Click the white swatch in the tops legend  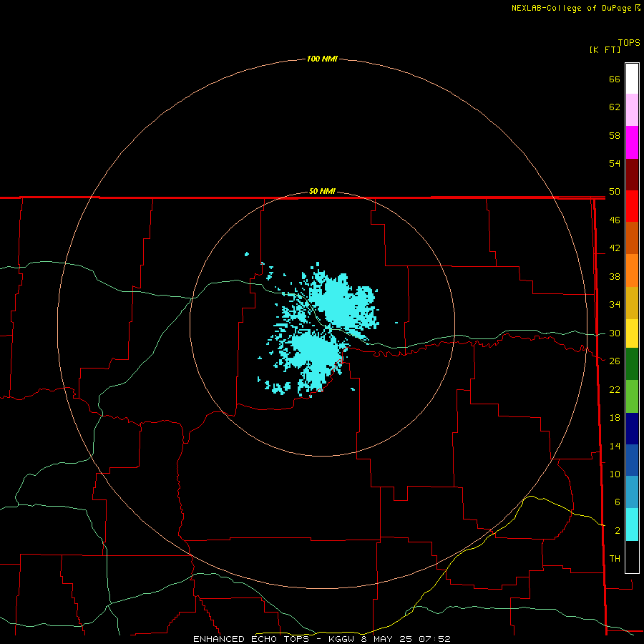pos(632,79)
